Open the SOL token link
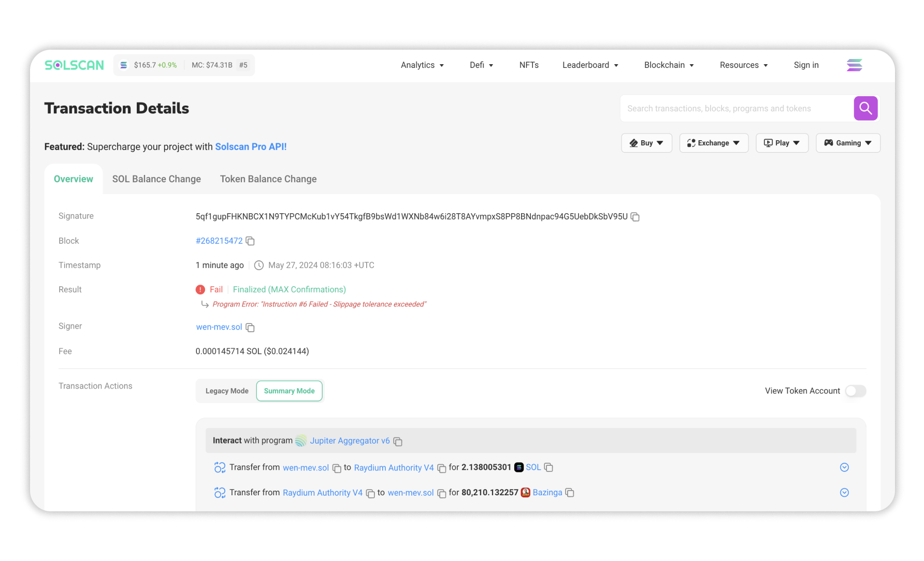This screenshot has height=561, width=924. click(x=533, y=467)
